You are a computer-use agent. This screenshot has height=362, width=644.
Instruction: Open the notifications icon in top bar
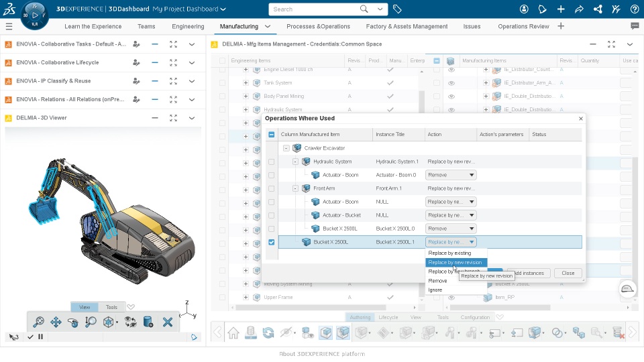coord(542,9)
